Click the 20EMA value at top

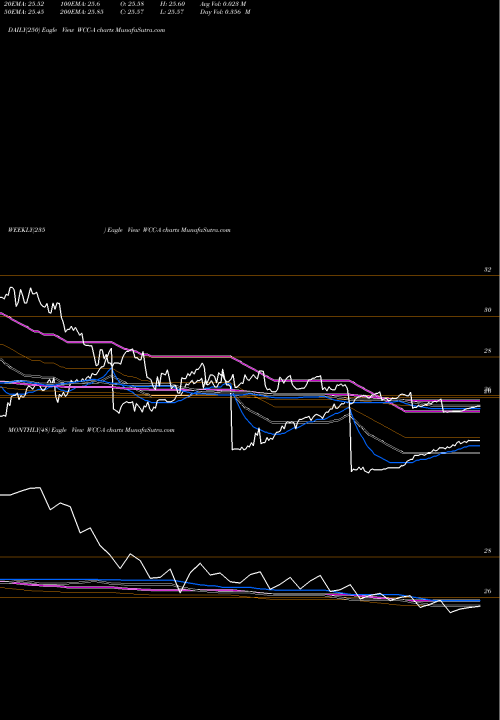click(24, 4)
